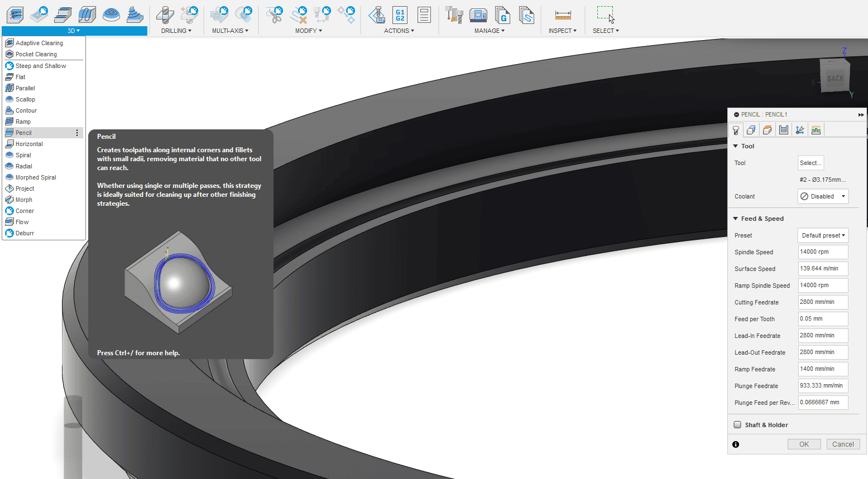Collapse the Tool section
Screen dimensions: 868x479
(x=736, y=146)
